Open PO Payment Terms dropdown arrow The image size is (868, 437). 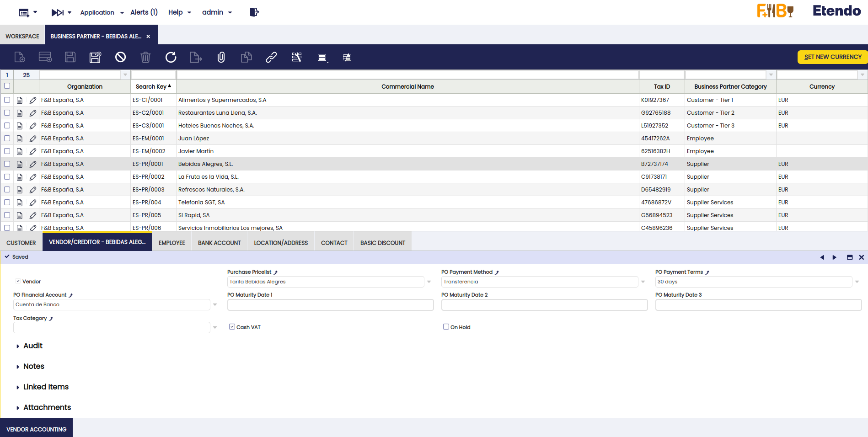(x=857, y=282)
